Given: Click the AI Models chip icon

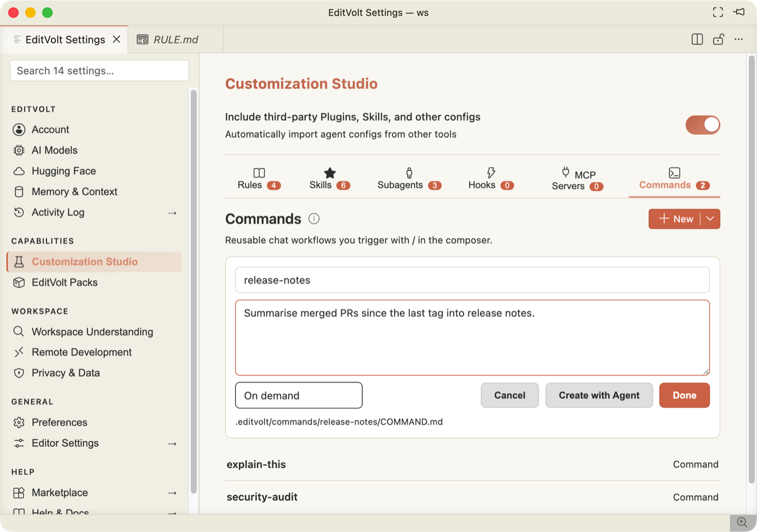Looking at the screenshot, I should 19,150.
